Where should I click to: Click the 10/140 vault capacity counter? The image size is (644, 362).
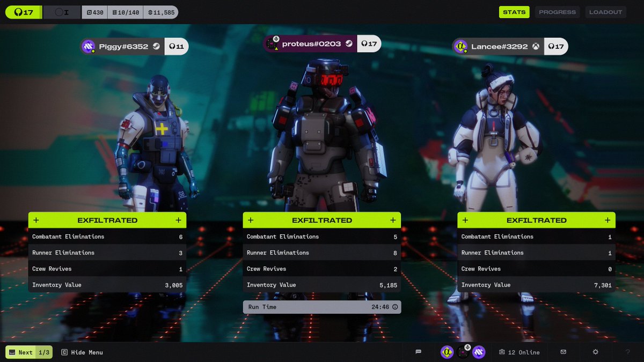[125, 12]
